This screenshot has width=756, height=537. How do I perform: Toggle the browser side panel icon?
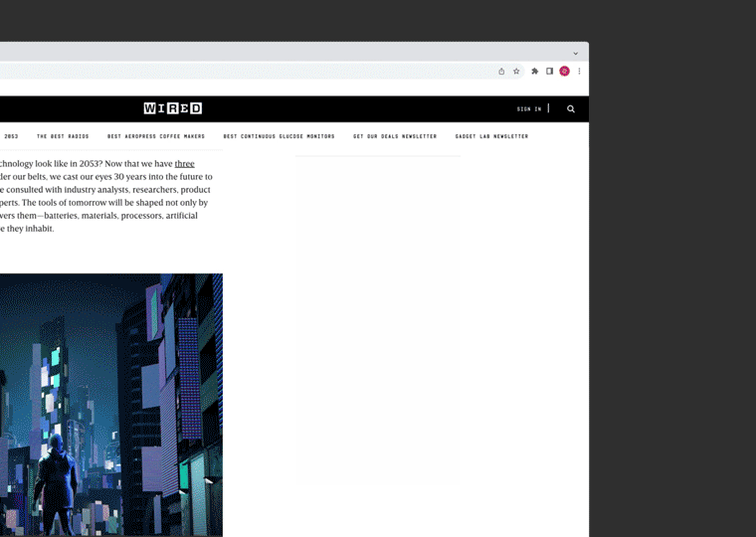point(549,72)
